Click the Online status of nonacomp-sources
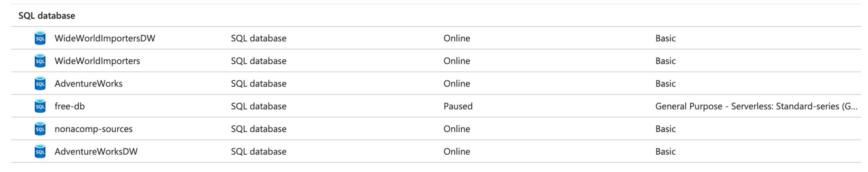 coord(456,129)
